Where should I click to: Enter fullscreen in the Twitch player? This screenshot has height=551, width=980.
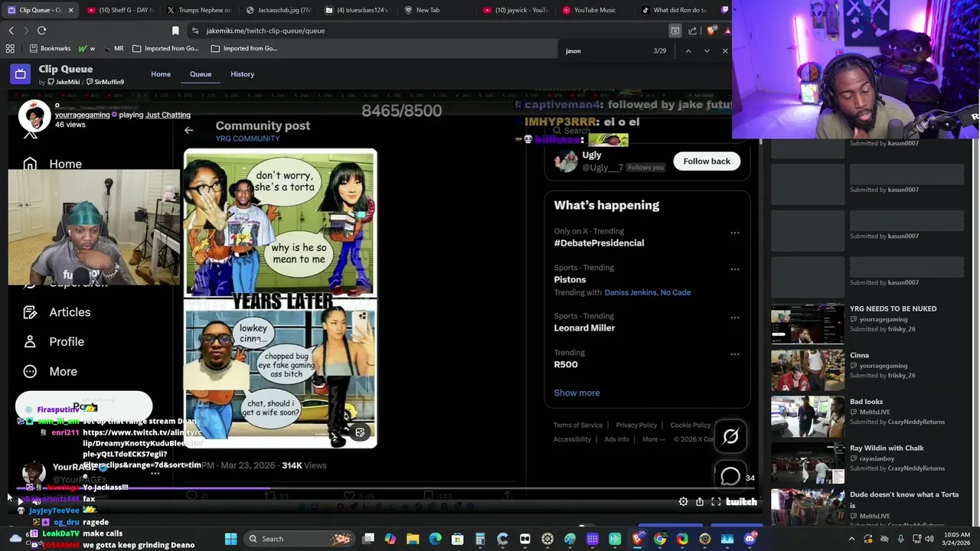click(716, 502)
